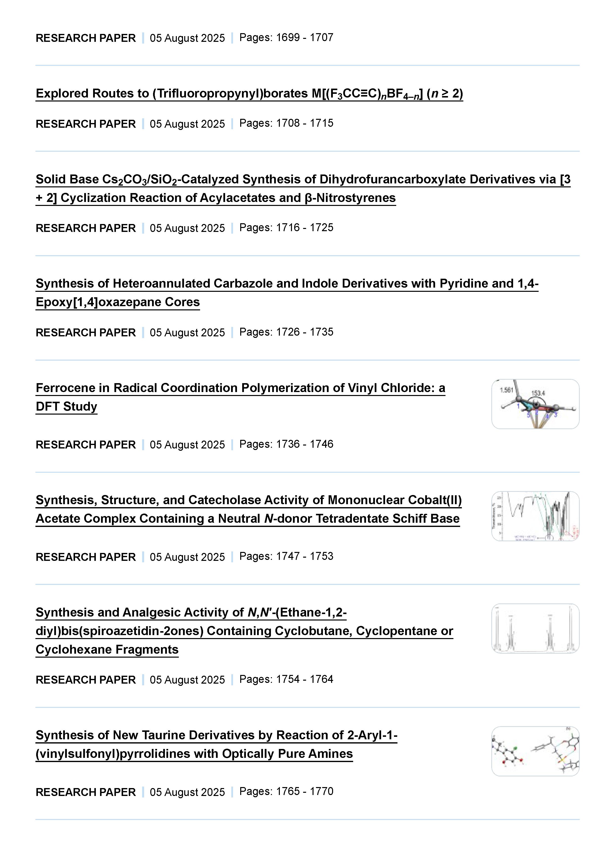604x868 pixels.
Task: Click the taurine crystal structure thumbnail
Action: coord(535,751)
